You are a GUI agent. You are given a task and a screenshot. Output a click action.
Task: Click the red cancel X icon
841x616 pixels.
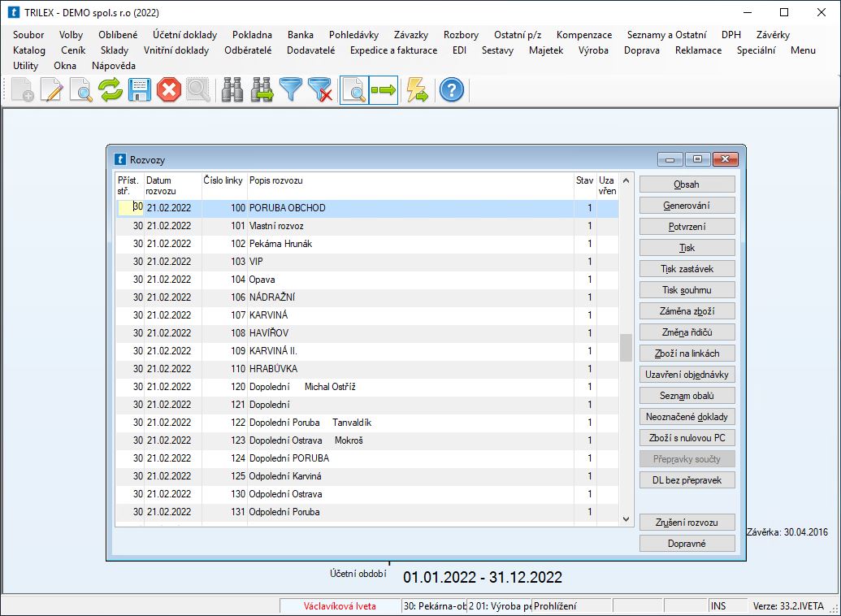pos(169,90)
